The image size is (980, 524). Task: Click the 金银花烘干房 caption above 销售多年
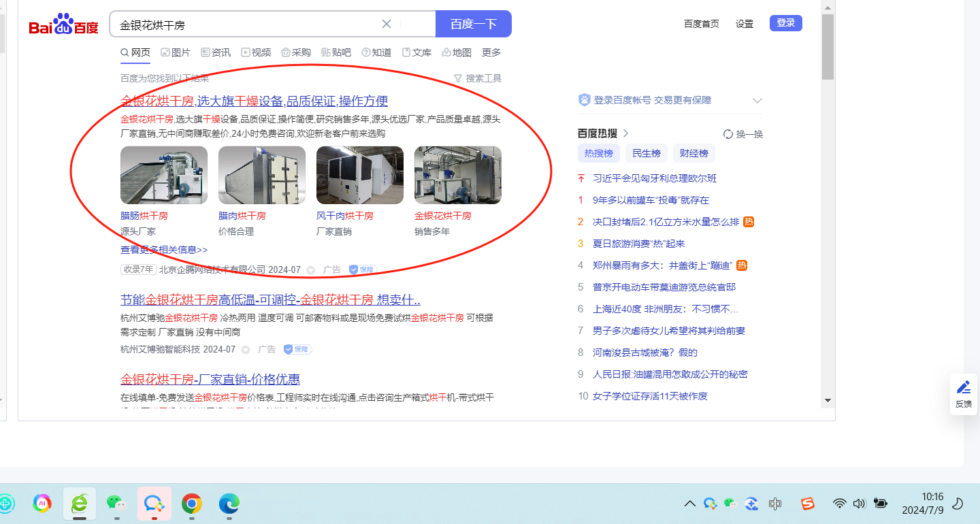443,216
